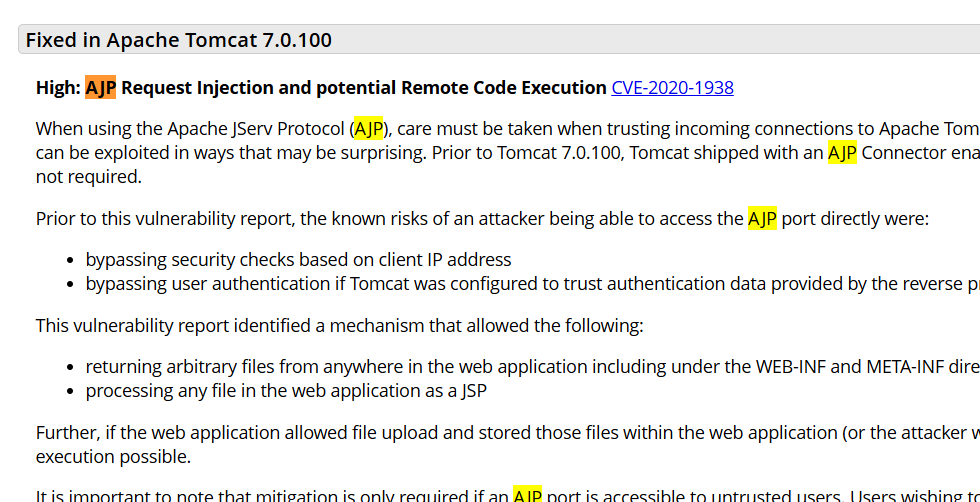Click the orange-highlighted AJP in the bold title
This screenshot has width=980, height=502.
pyautogui.click(x=101, y=88)
